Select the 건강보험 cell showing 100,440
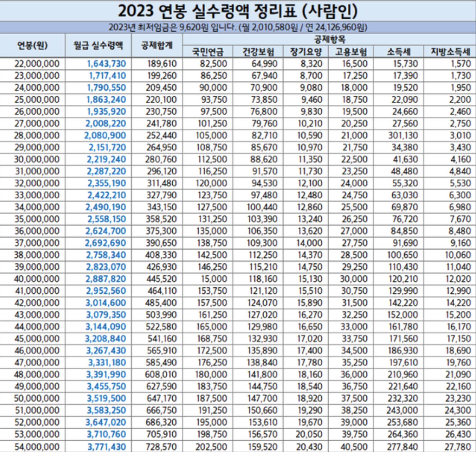Viewport: 476px width, 452px height. [x=262, y=207]
